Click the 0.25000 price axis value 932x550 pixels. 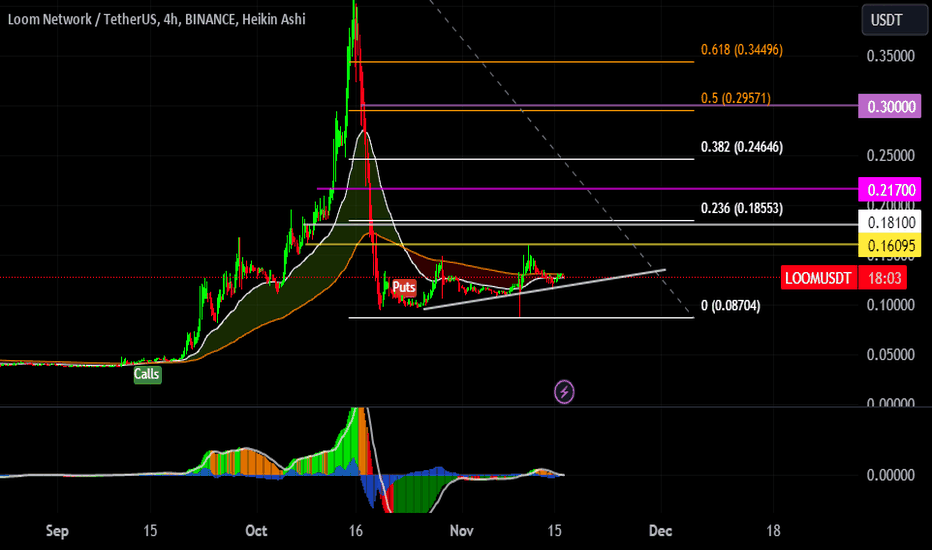pyautogui.click(x=890, y=156)
